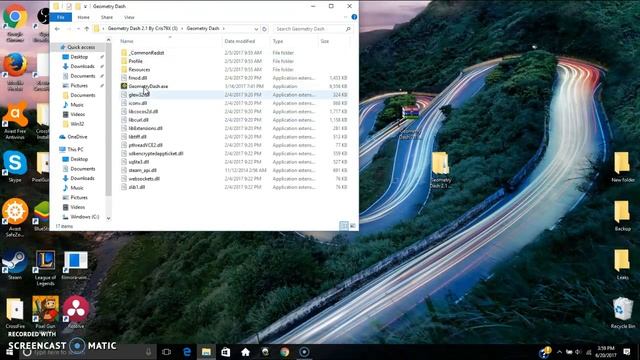Switch to details view layout
Viewport: 640px width, 360px height.
[x=344, y=226]
